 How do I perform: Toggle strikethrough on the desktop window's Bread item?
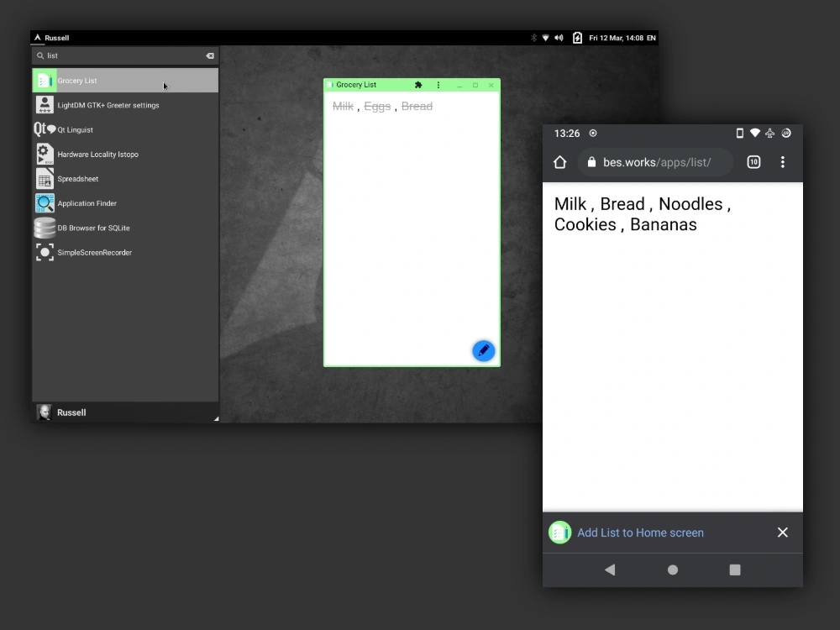(x=417, y=106)
